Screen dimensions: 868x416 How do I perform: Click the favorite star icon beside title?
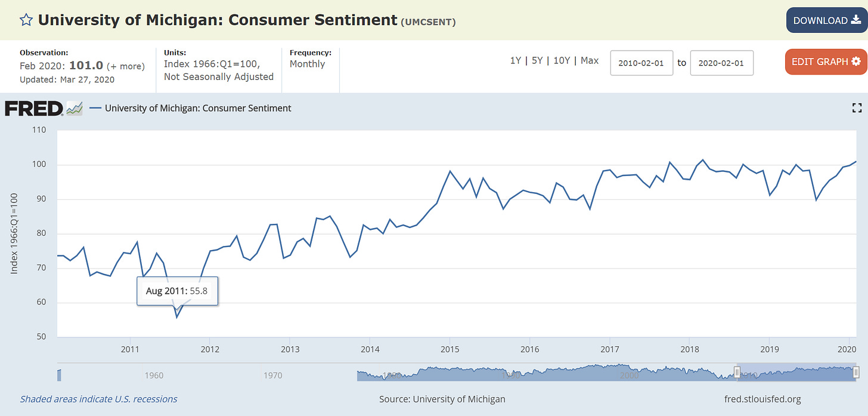(x=26, y=20)
